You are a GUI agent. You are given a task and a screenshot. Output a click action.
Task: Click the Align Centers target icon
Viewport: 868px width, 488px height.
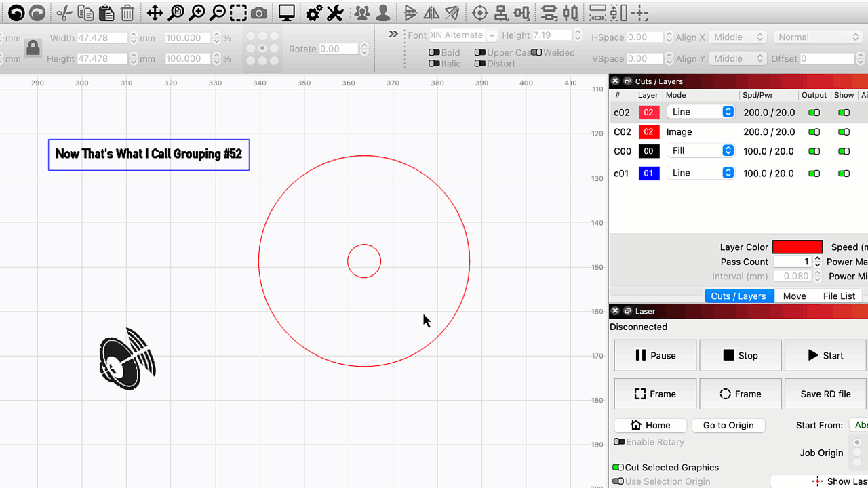(479, 12)
